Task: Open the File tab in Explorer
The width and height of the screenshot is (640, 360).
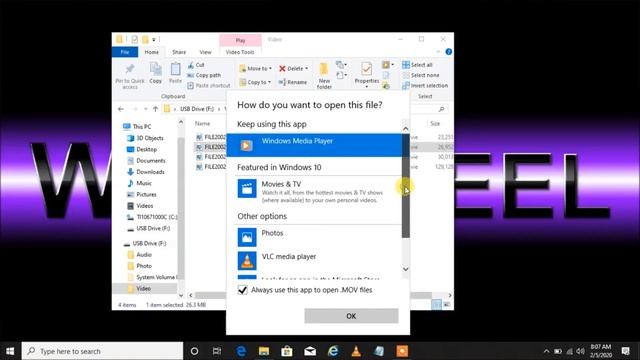Action: click(x=125, y=52)
